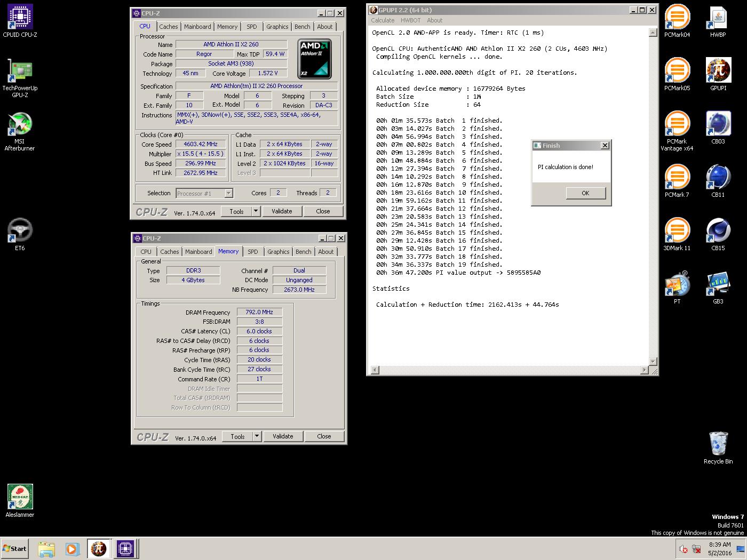Open the GB3 desktop icon
Screen dimensions: 747x560
click(718, 288)
